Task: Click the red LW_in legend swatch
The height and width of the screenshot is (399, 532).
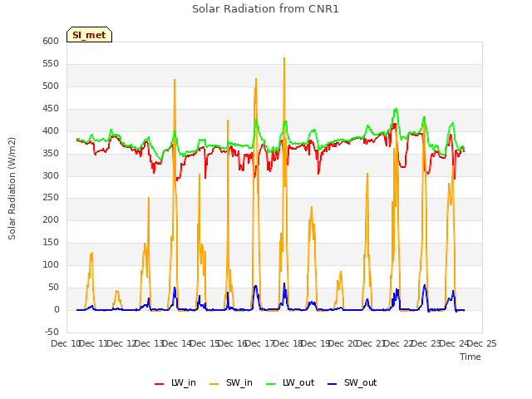Action: tap(159, 384)
